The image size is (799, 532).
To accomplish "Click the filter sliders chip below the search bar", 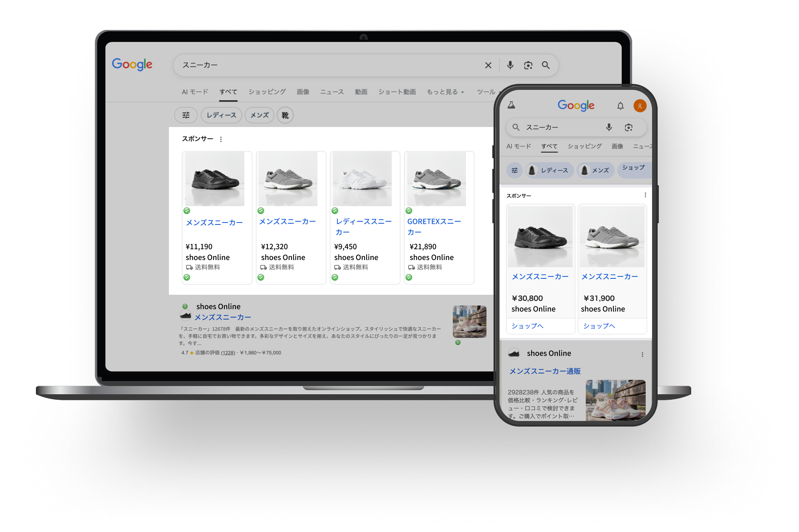I will point(186,115).
